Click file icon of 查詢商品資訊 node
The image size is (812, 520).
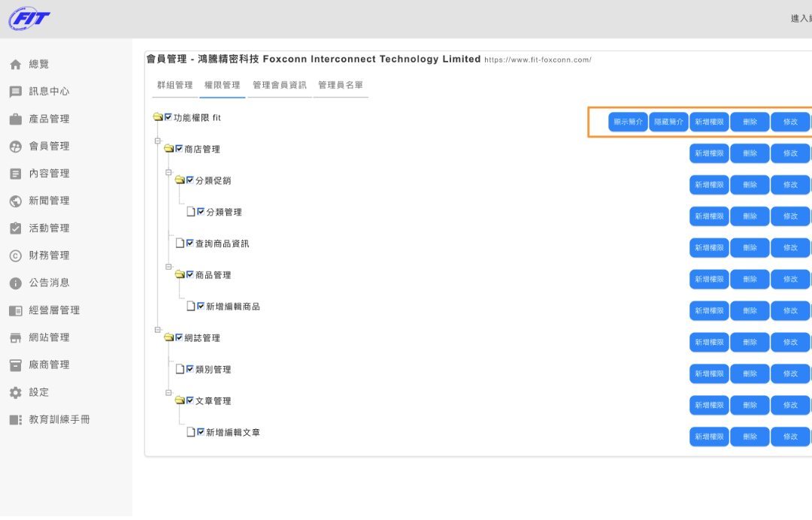(180, 243)
